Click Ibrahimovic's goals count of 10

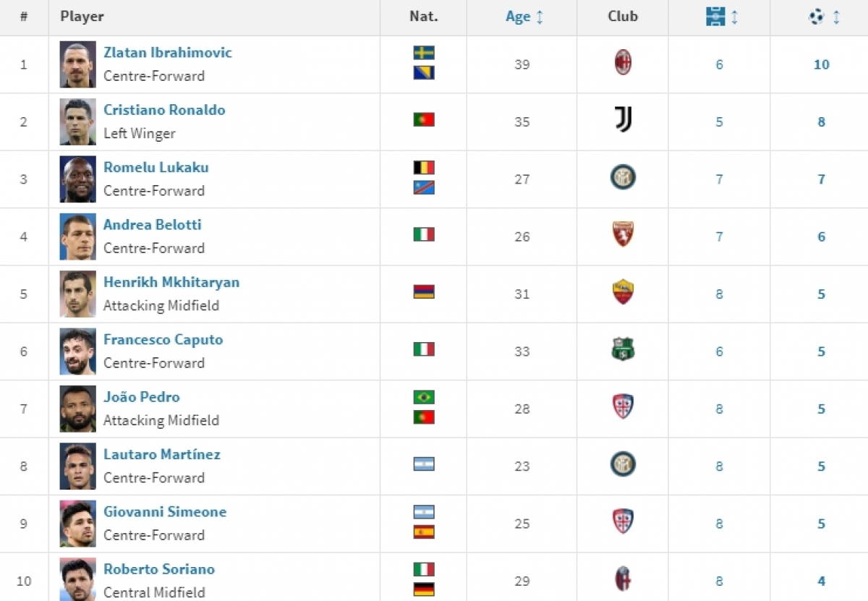click(x=822, y=64)
